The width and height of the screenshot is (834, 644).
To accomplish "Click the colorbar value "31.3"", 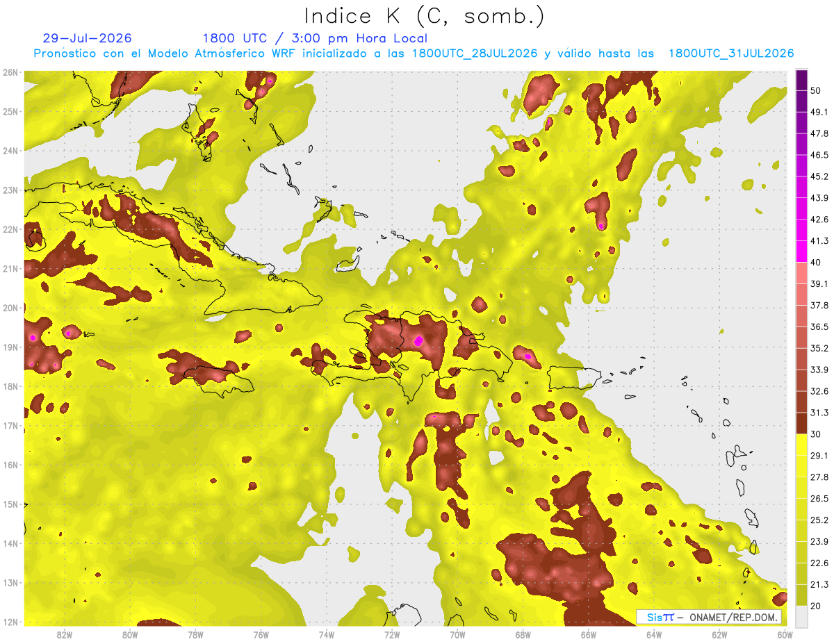I will (x=819, y=413).
